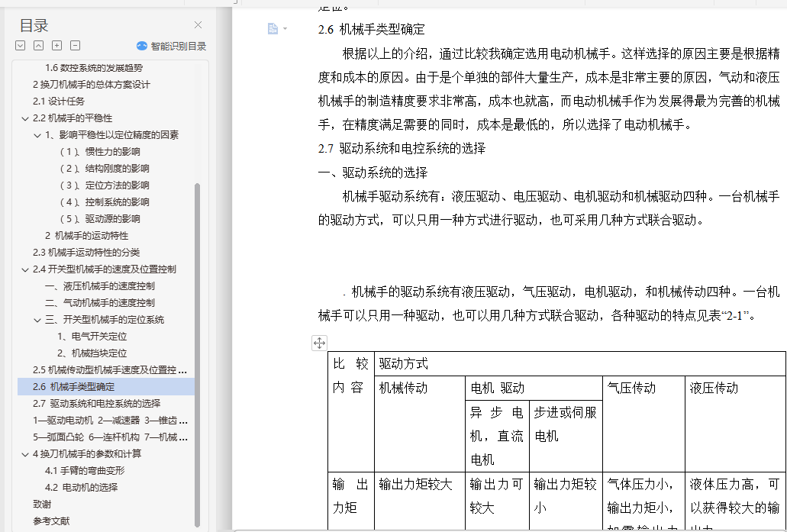
Task: Select outline item (5)、驱动源的影响
Action: (99, 219)
